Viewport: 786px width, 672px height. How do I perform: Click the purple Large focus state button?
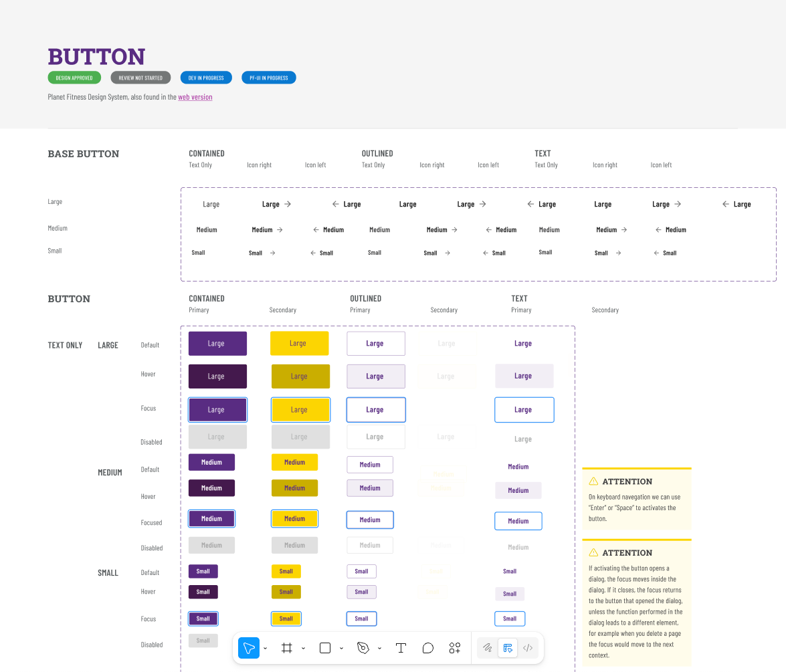click(x=217, y=409)
